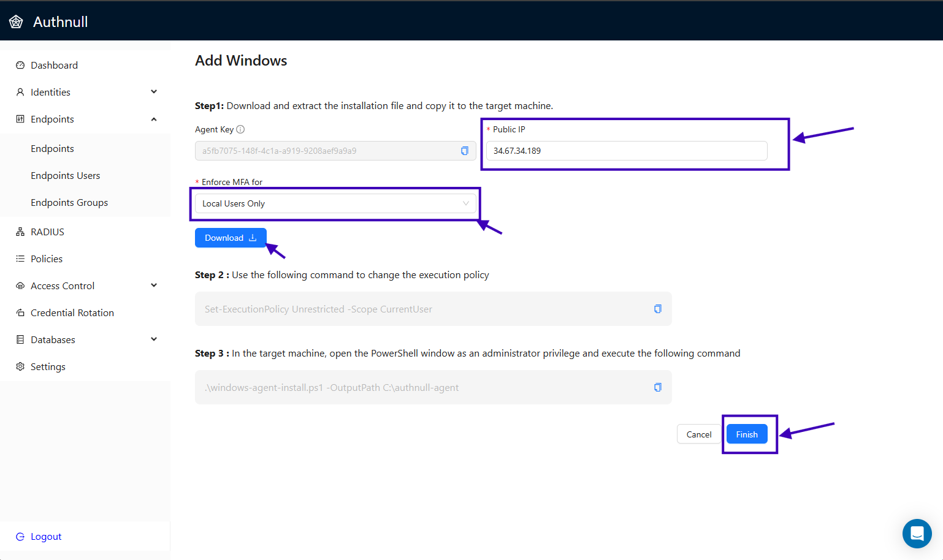Open the Enforce MFA for dropdown
The height and width of the screenshot is (560, 943).
[335, 203]
